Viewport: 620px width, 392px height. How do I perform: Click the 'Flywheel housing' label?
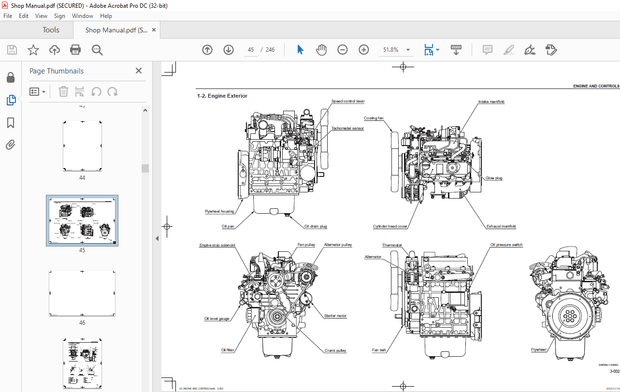[x=219, y=212]
